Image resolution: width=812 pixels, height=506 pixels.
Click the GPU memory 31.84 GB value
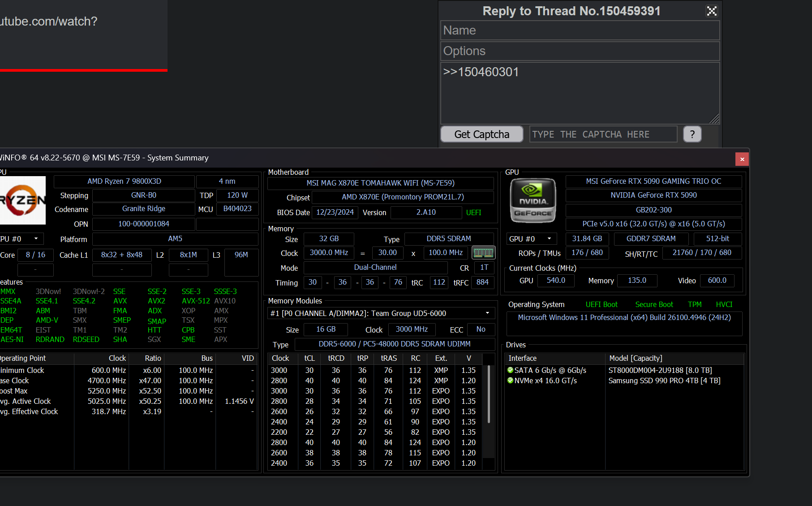(x=587, y=239)
